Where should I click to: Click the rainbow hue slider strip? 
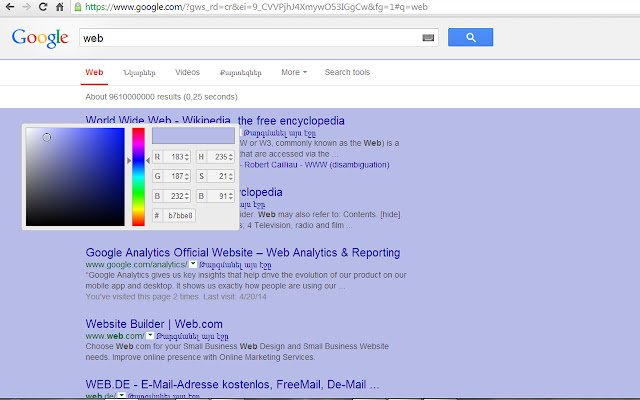(x=138, y=177)
